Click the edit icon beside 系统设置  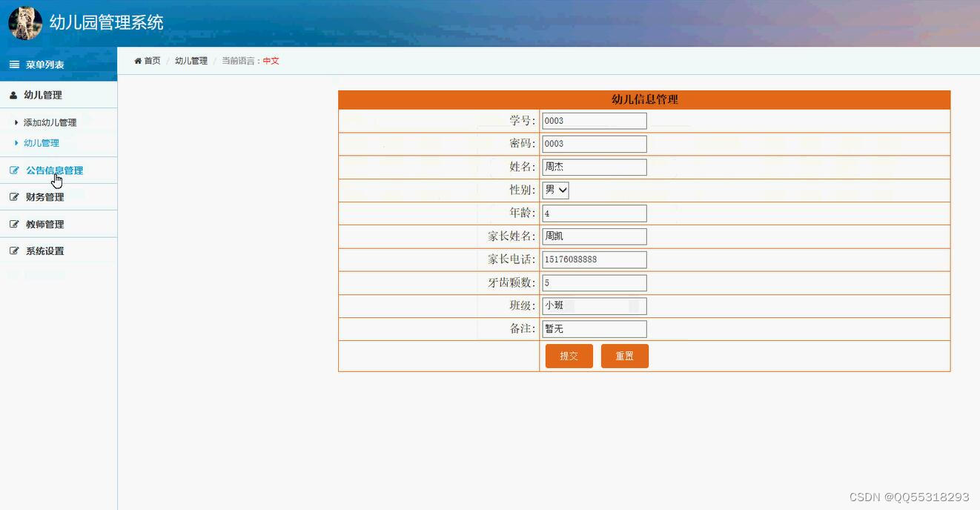14,251
